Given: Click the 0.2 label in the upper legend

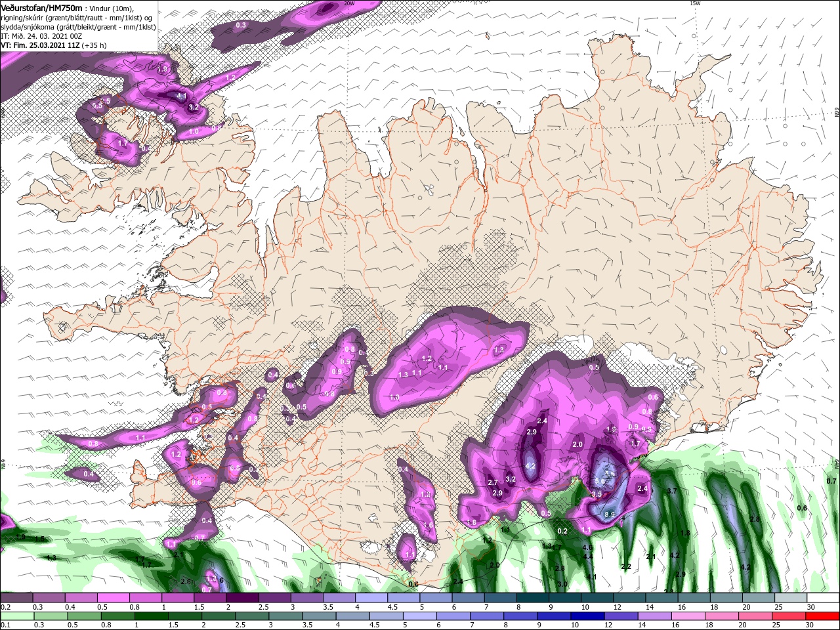Looking at the screenshot, I should tap(5, 607).
